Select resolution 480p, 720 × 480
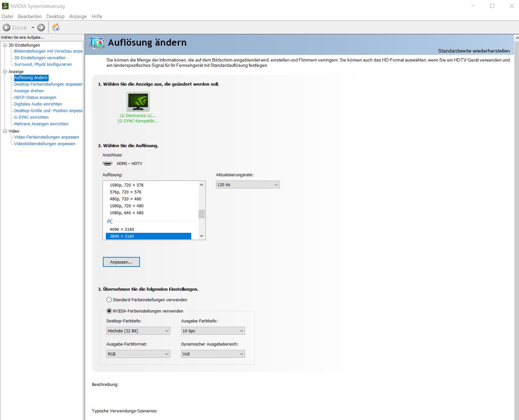519x420 pixels. 149,199
